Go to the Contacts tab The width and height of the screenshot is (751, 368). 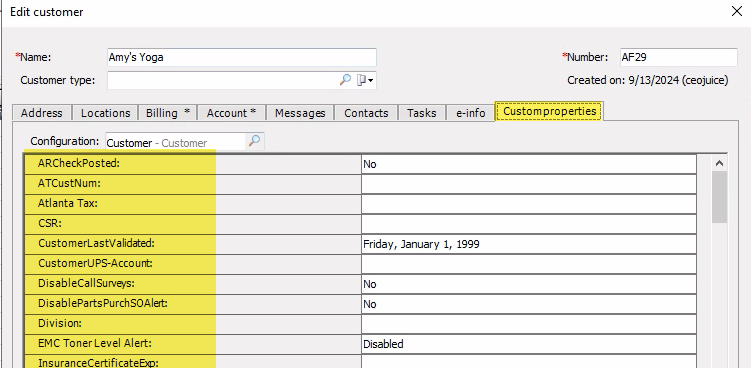366,113
